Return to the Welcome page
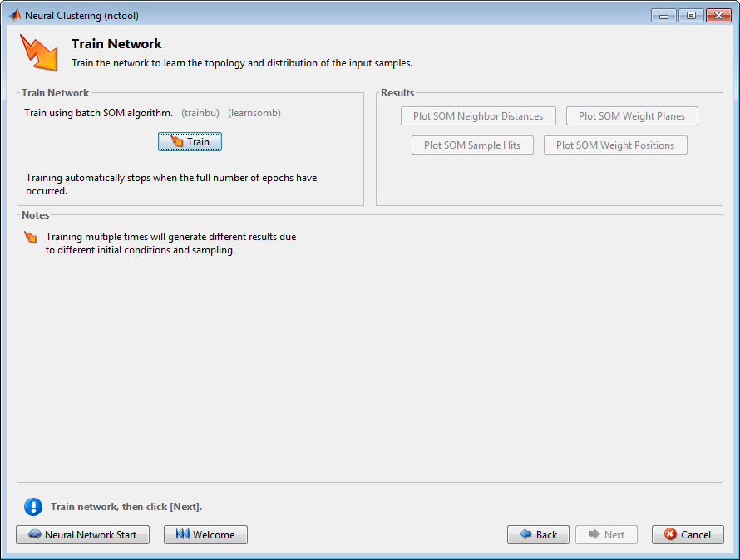Viewport: 740px width, 560px height. [205, 534]
